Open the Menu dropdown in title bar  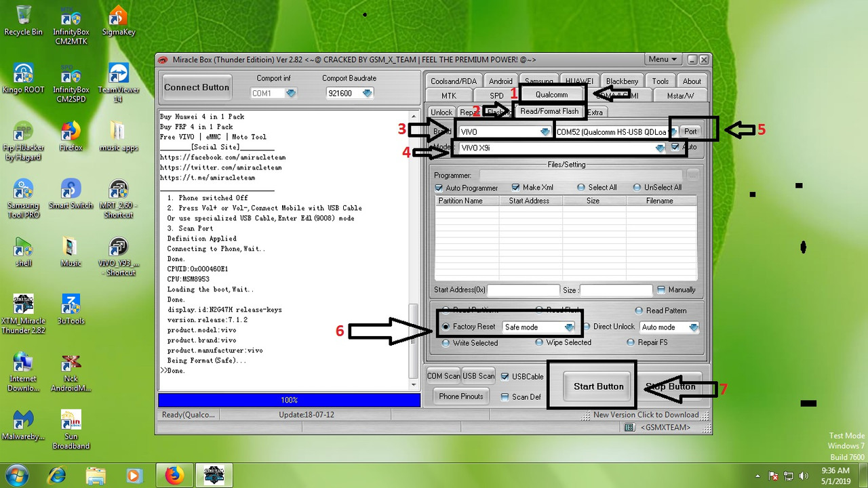coord(663,60)
